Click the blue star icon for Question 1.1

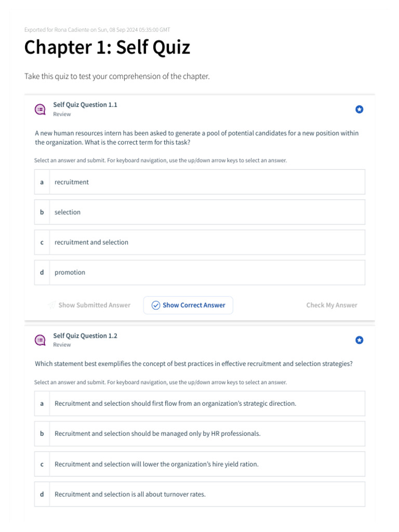359,109
